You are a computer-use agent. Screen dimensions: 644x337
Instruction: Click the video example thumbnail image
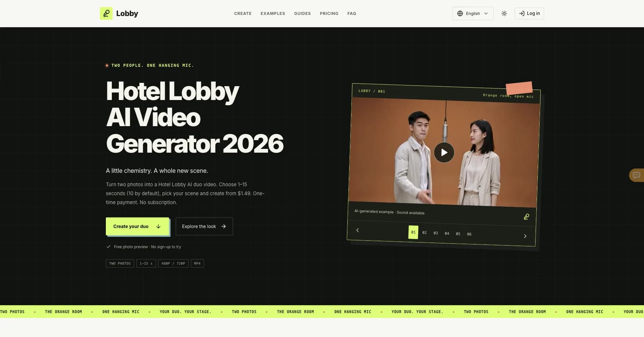444,152
